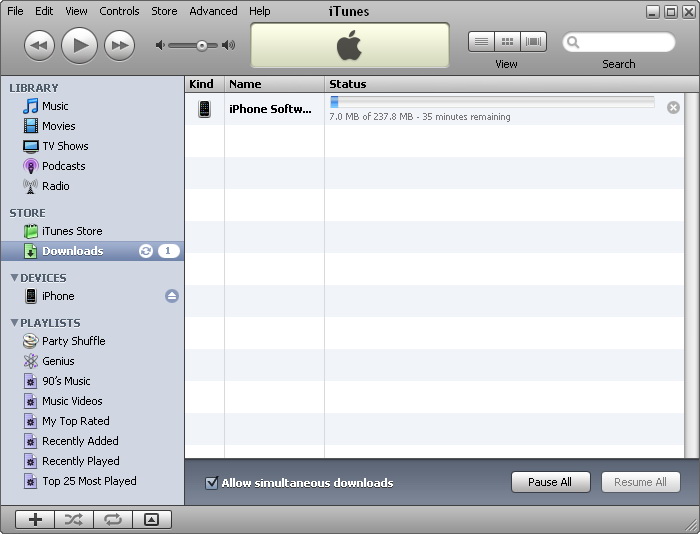700x534 pixels.
Task: Switch to list view
Action: pos(481,42)
